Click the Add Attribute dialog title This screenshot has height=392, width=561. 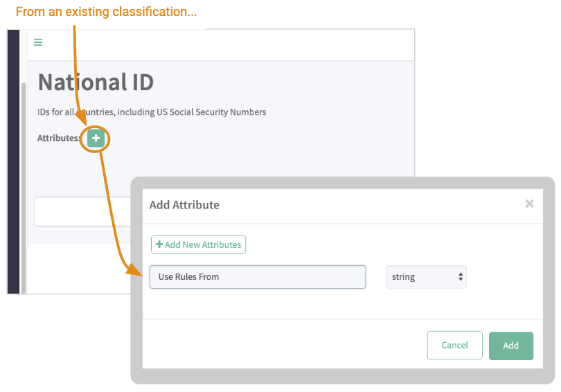[184, 205]
